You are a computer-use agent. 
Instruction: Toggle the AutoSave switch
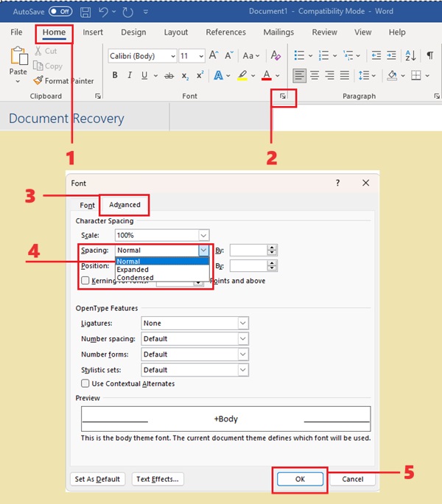(60, 12)
